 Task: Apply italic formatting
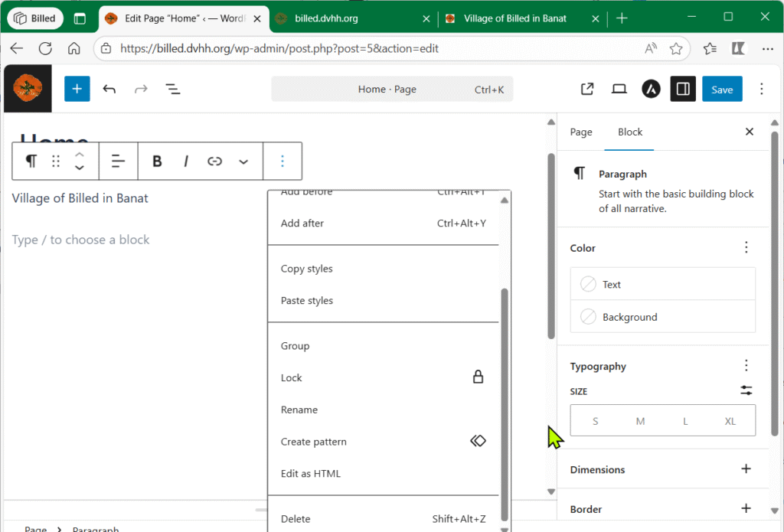[x=186, y=161]
